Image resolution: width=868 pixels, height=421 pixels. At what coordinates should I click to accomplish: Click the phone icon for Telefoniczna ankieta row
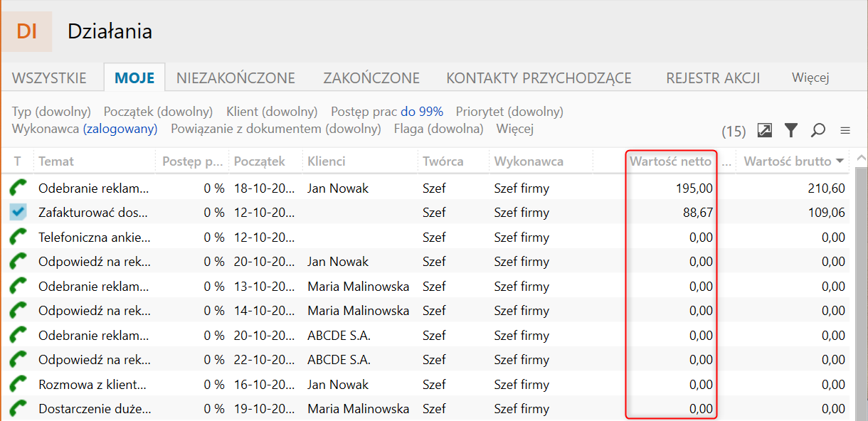[18, 238]
